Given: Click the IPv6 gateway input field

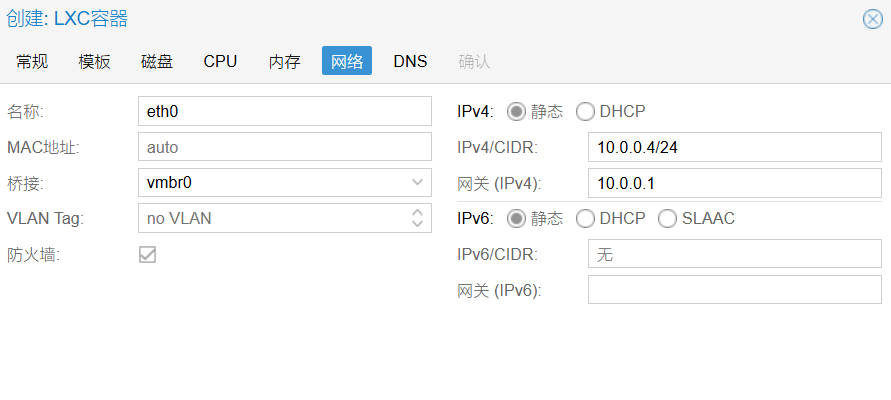Looking at the screenshot, I should (x=735, y=290).
